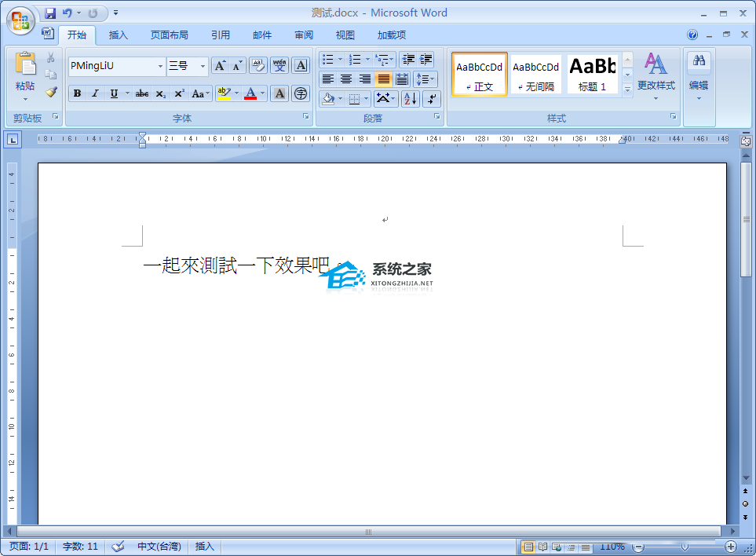Toggle strikethrough formatting
The width and height of the screenshot is (756, 556).
point(142,93)
